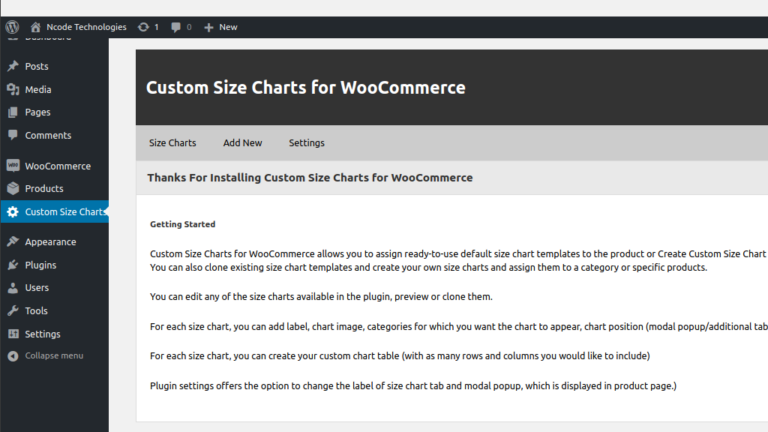Open the Plugins menu item

(x=40, y=265)
